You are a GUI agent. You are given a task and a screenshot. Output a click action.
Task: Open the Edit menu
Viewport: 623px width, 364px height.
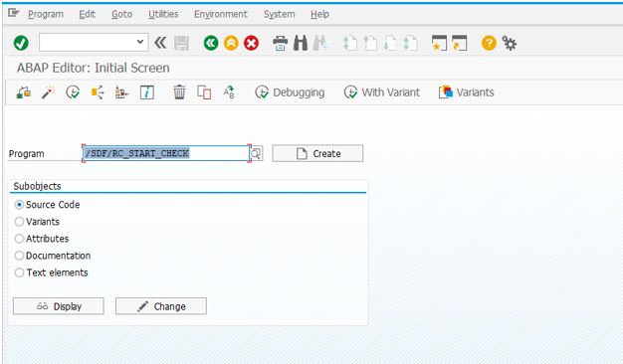tap(87, 14)
